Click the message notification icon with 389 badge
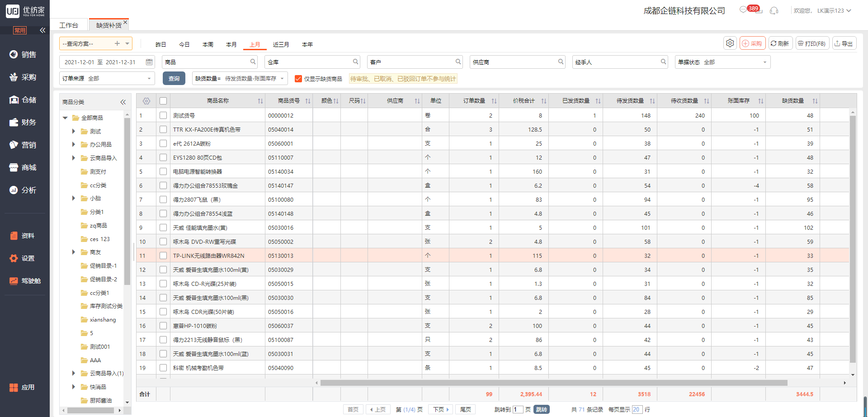868x417 pixels. tap(743, 10)
